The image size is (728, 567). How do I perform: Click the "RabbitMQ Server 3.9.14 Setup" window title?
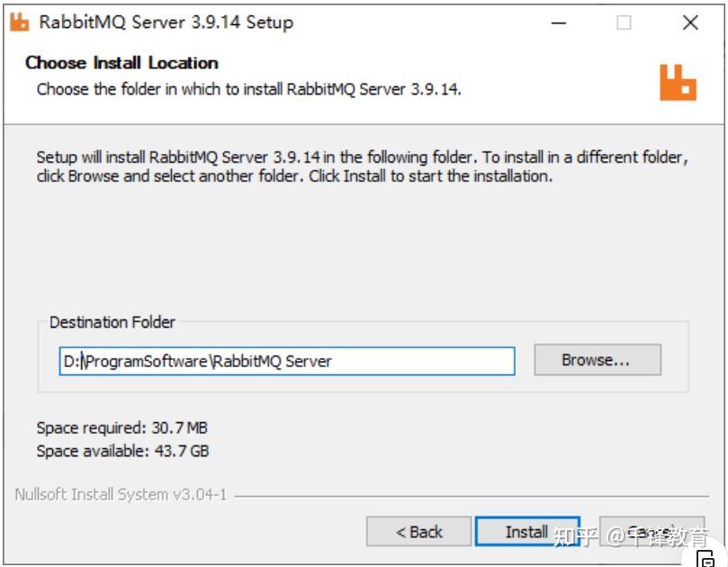[x=166, y=23]
